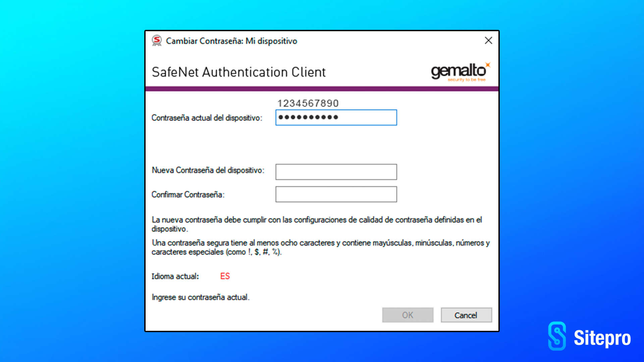Click the SafeNet Authentication Client heading

click(238, 72)
